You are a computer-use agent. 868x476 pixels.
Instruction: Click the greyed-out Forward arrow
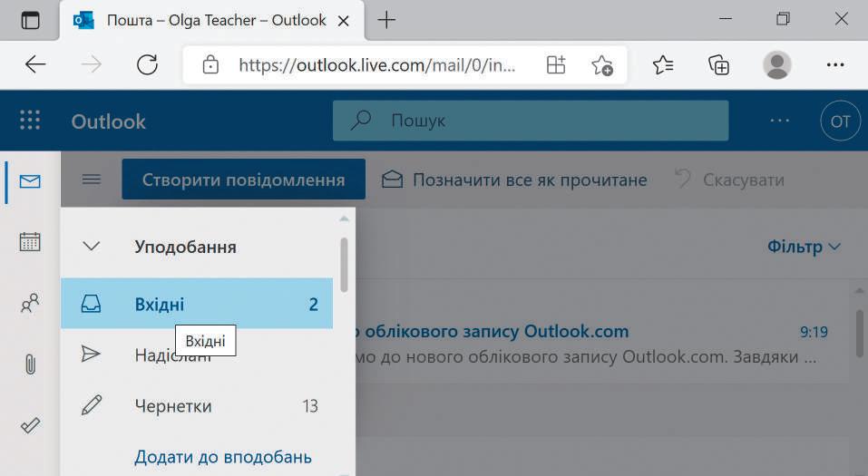point(92,64)
